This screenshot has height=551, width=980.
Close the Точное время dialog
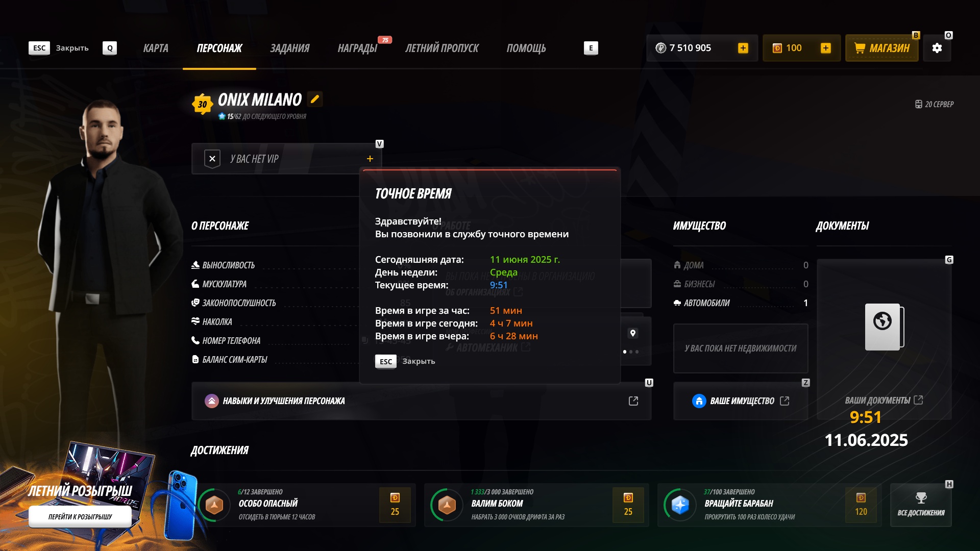click(x=405, y=361)
